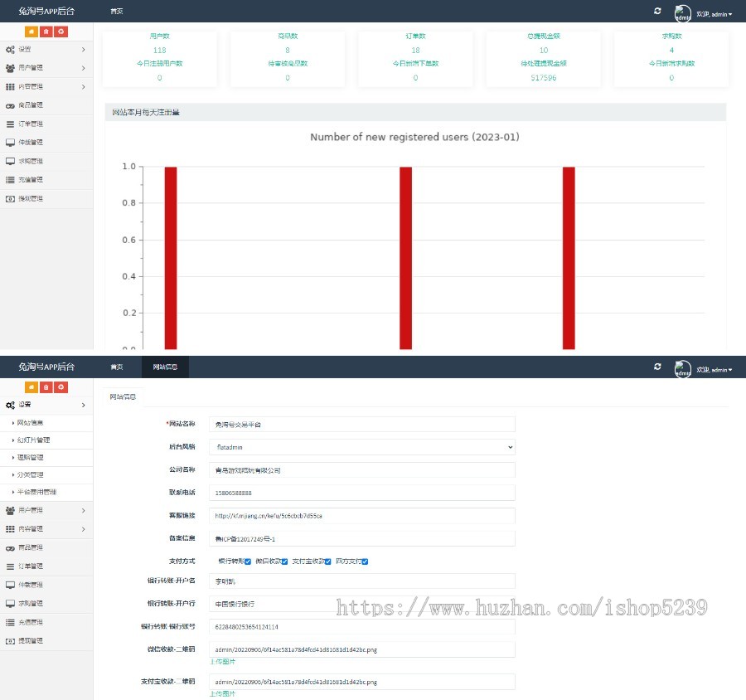
Task: Click the red recycle icon in the dashboard view
Action: (x=61, y=32)
